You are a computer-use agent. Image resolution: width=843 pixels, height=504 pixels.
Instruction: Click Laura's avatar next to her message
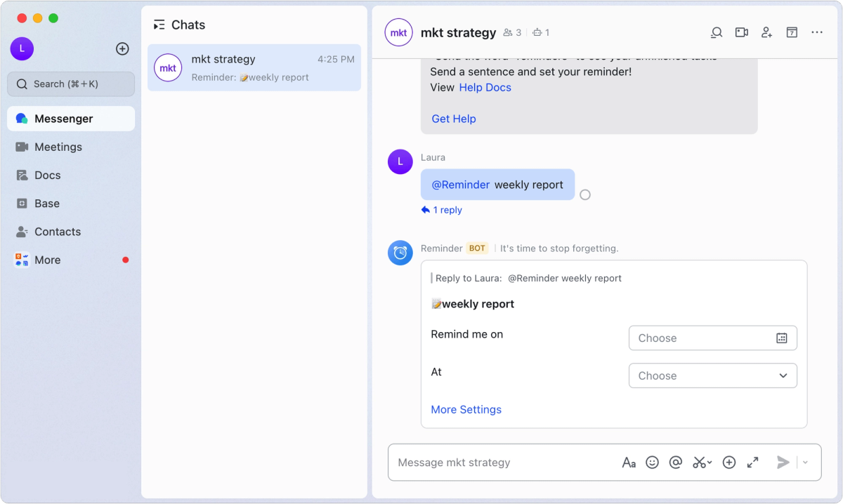pos(400,161)
